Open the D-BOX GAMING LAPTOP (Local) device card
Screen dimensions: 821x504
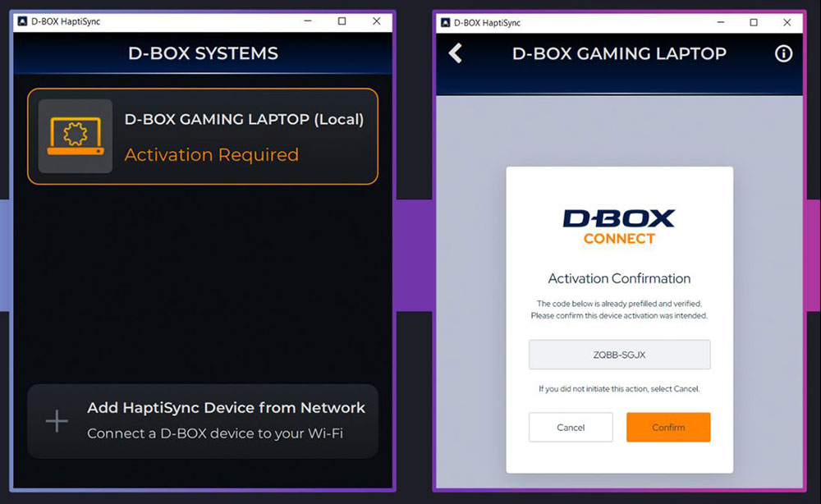click(x=203, y=136)
